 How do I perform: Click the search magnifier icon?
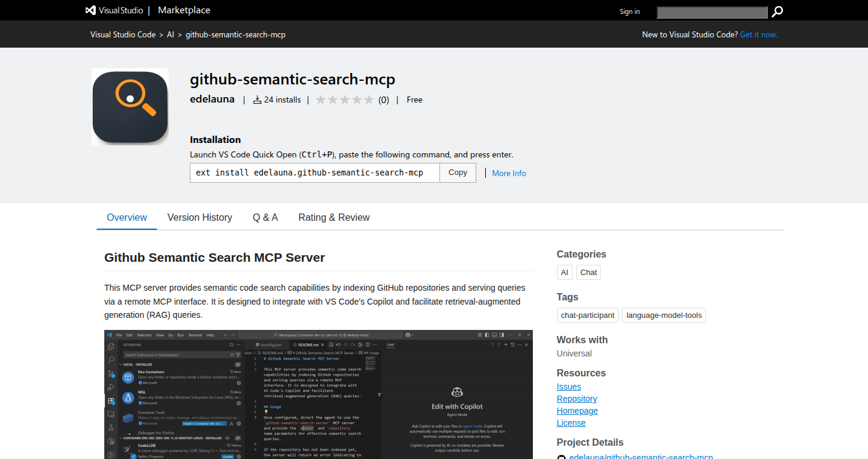(778, 11)
